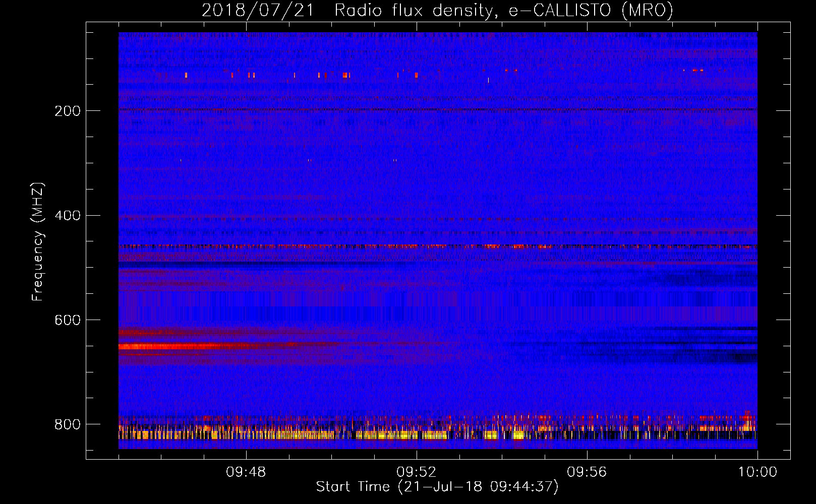Click the 600 frequency tick label
This screenshot has width=816, height=504.
tap(68, 320)
